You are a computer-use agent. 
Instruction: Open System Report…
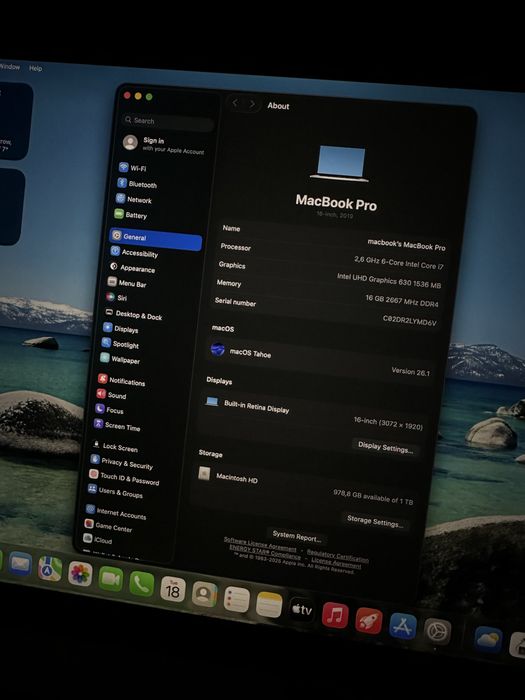point(297,537)
